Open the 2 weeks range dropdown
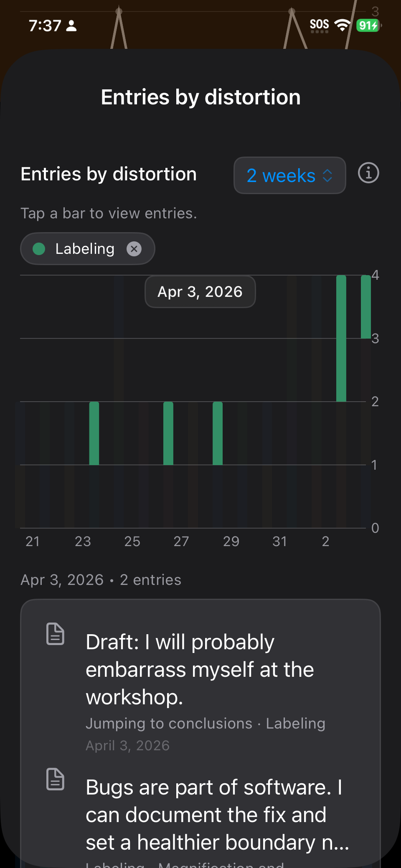The height and width of the screenshot is (868, 401). pos(289,175)
